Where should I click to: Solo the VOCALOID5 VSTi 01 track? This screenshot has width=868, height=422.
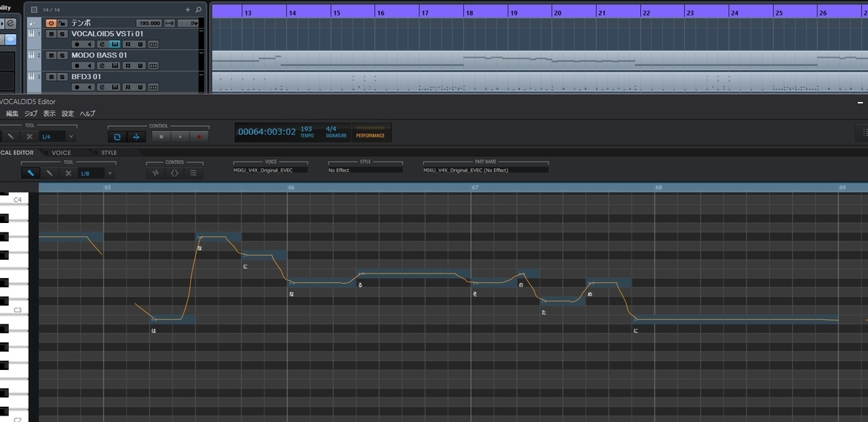[62, 34]
